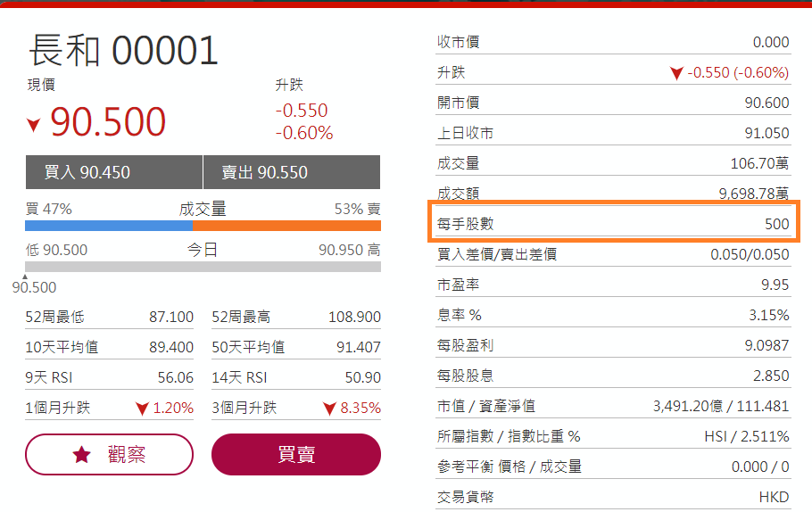Image resolution: width=812 pixels, height=512 pixels.
Task: Click the 低 90.500 today's low
Action: [x=56, y=250]
